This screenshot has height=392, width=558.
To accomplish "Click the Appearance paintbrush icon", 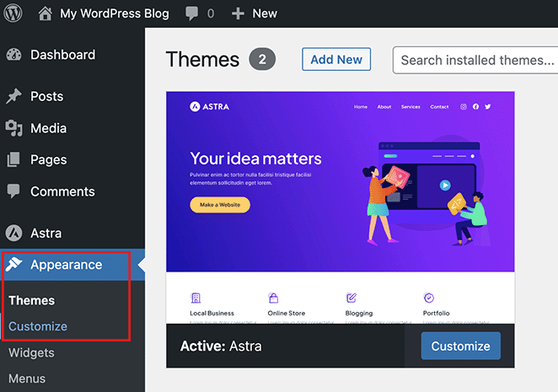I will [x=13, y=265].
